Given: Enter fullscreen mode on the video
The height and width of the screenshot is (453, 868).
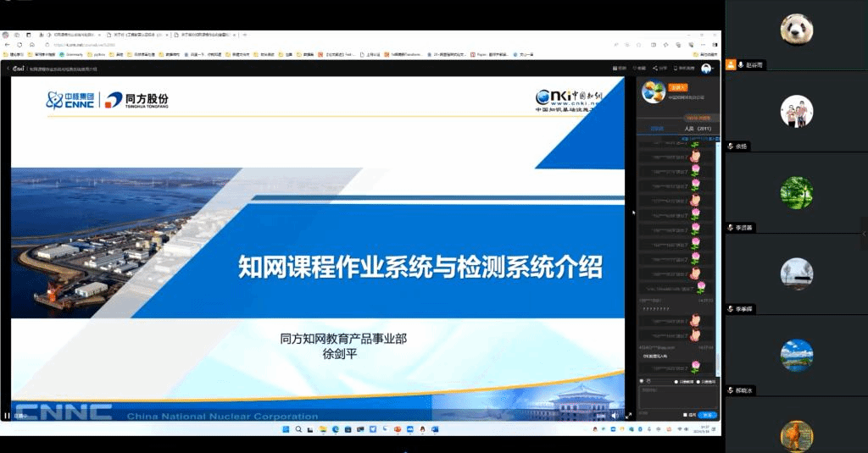Looking at the screenshot, I should tap(628, 416).
